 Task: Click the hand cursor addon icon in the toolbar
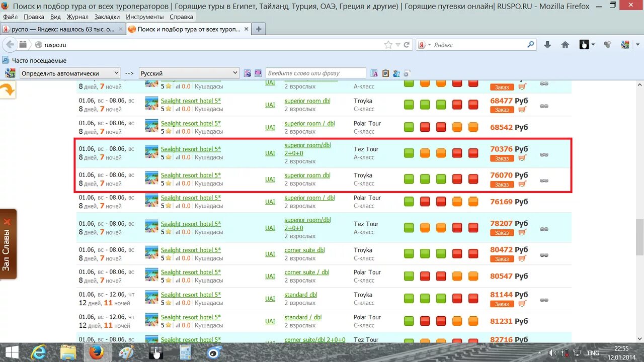[x=584, y=45]
